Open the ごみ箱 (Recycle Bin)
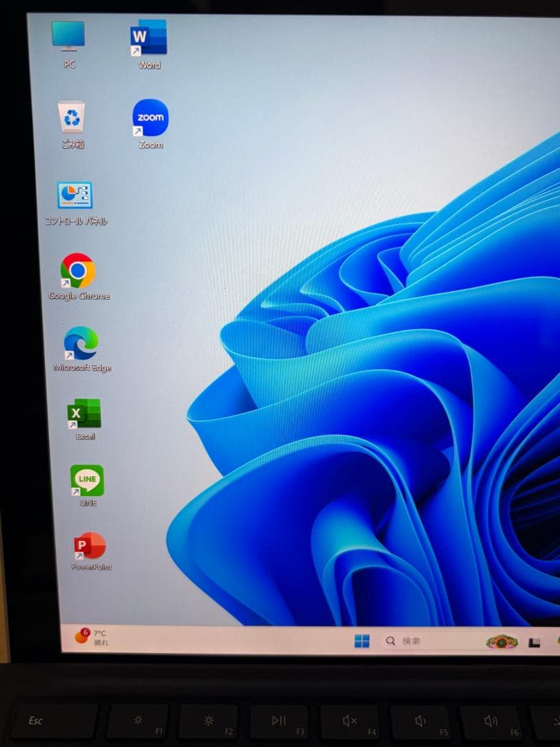 click(x=71, y=116)
